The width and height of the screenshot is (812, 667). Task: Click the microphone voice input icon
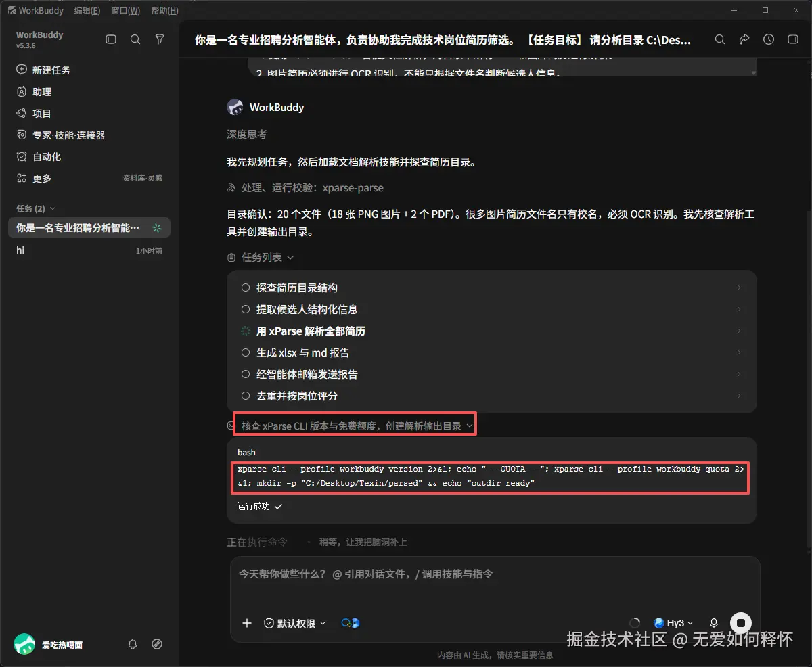click(713, 623)
